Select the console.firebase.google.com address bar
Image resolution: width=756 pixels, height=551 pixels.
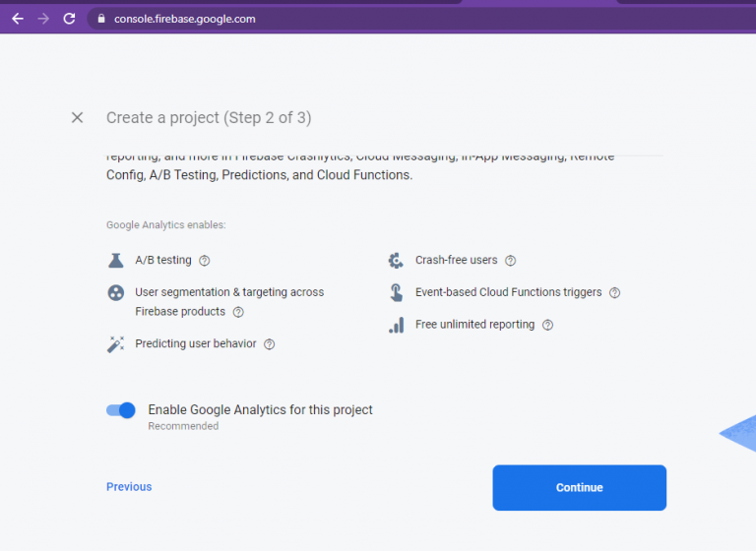point(419,19)
